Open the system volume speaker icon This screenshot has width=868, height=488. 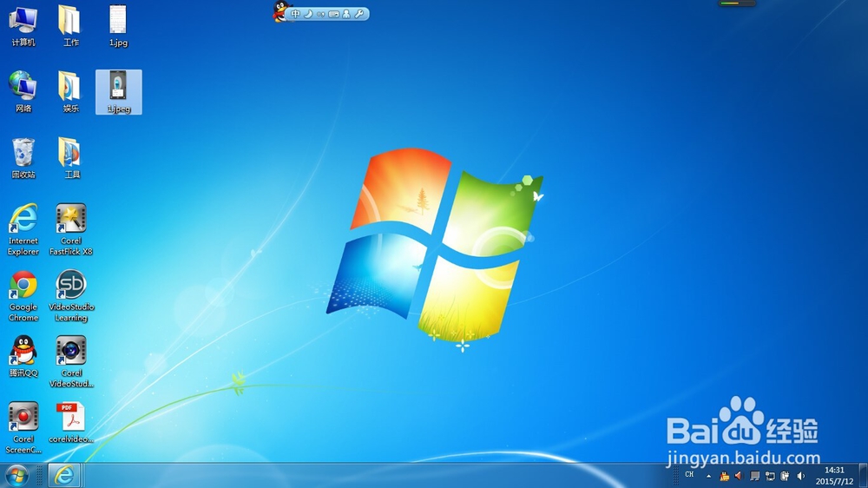(800, 476)
